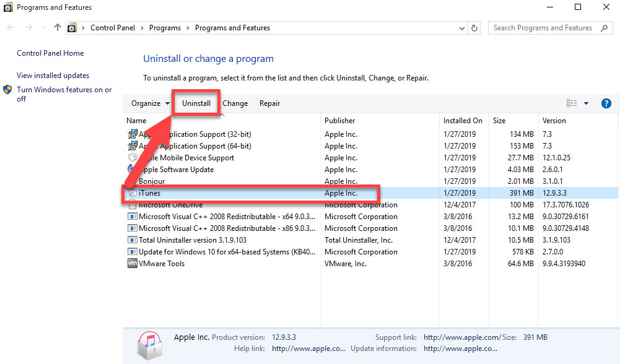Click the Uninstall toolbar button
This screenshot has width=620, height=364.
click(196, 103)
